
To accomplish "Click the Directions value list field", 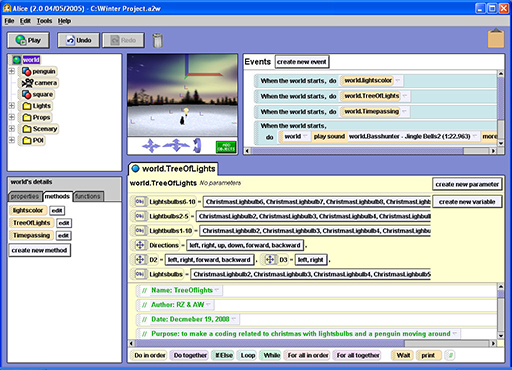I will pyautogui.click(x=245, y=245).
